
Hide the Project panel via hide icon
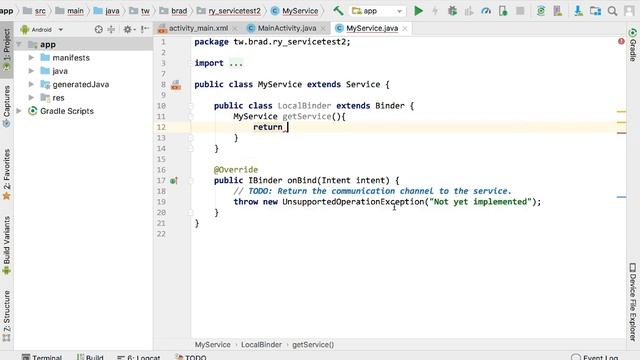click(x=145, y=29)
